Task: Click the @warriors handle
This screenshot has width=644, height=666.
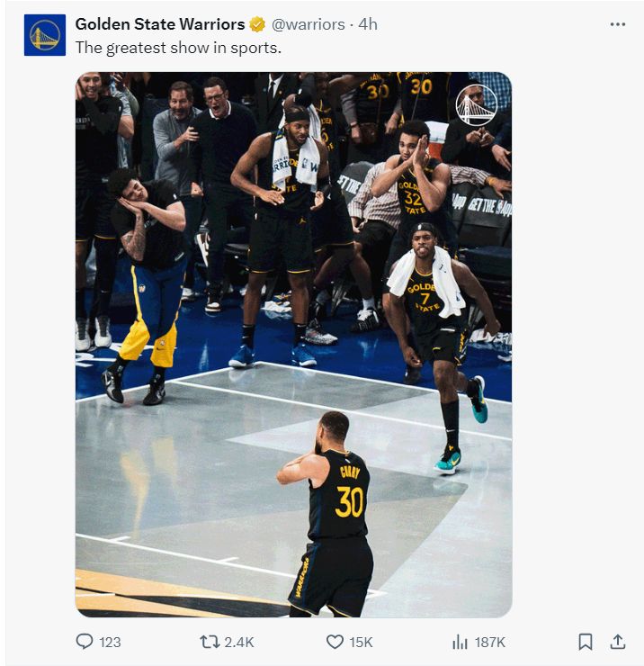Action: click(x=309, y=24)
